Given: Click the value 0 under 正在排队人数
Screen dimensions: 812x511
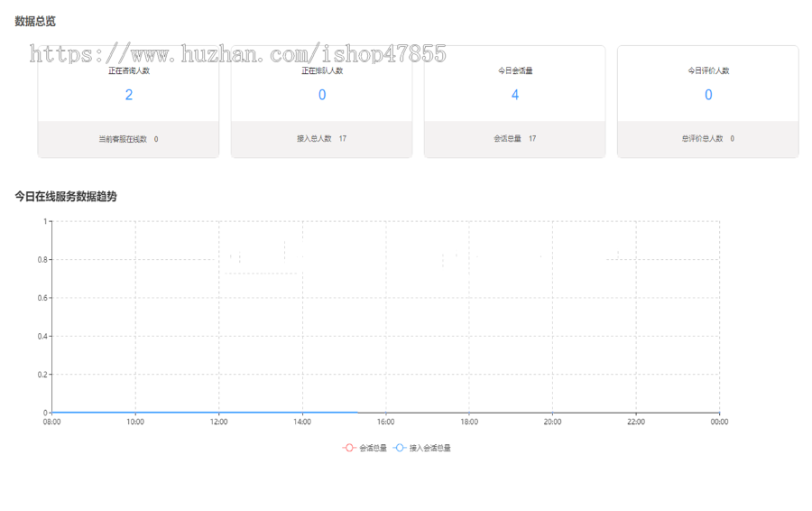Looking at the screenshot, I should [x=322, y=95].
